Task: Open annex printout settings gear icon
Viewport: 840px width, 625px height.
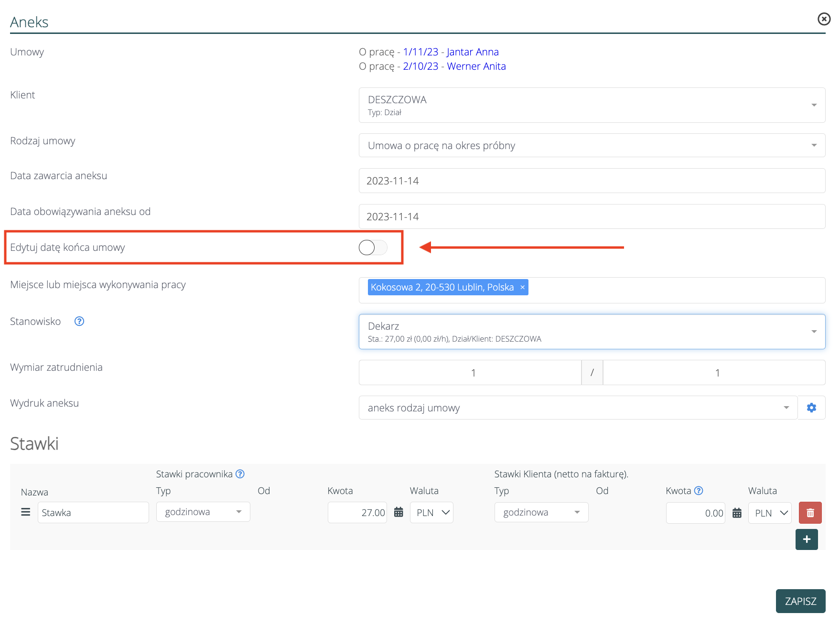Action: tap(811, 408)
